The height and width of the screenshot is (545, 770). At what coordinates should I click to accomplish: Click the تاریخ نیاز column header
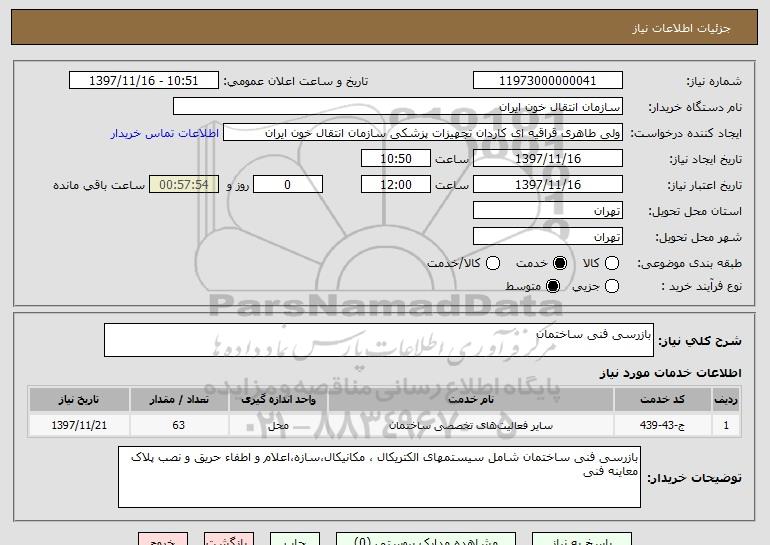(79, 400)
